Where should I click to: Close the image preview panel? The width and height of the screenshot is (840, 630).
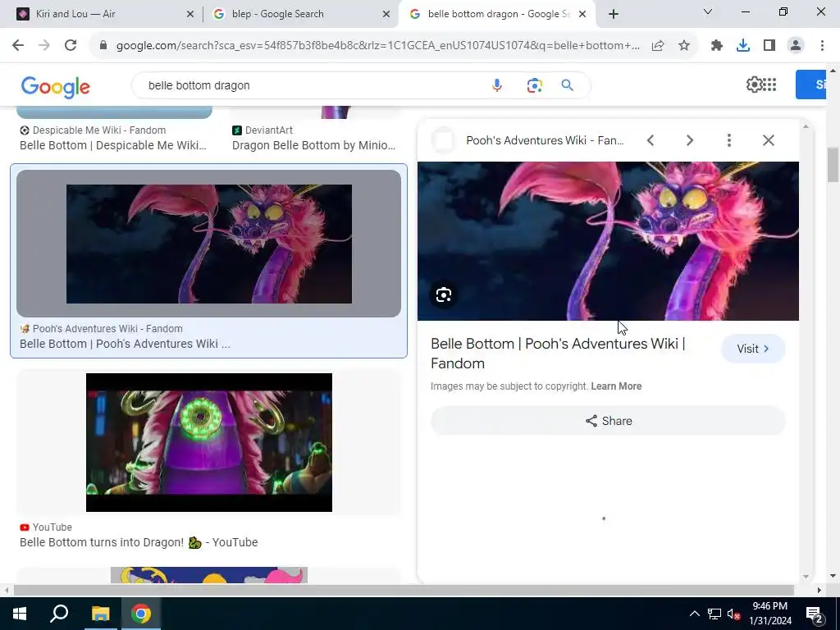(768, 140)
